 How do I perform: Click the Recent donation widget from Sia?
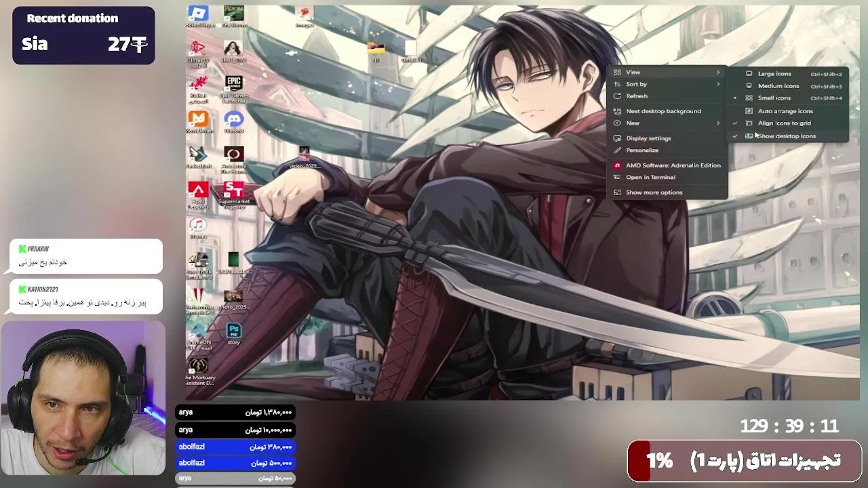pyautogui.click(x=83, y=35)
